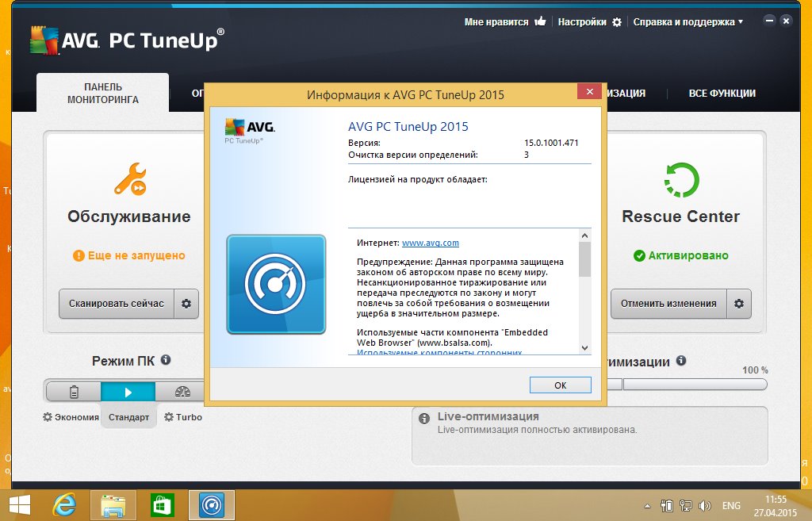This screenshot has height=521, width=812.
Task: Click AVG TuneUp taskbar icon
Action: pos(211,505)
